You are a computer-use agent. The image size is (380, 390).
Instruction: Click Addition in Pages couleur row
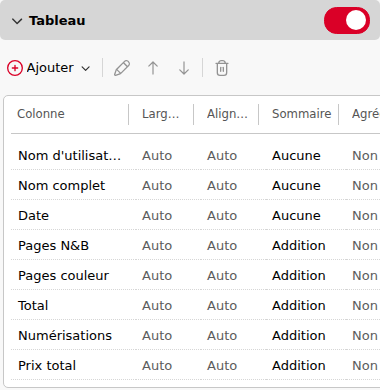tap(299, 276)
